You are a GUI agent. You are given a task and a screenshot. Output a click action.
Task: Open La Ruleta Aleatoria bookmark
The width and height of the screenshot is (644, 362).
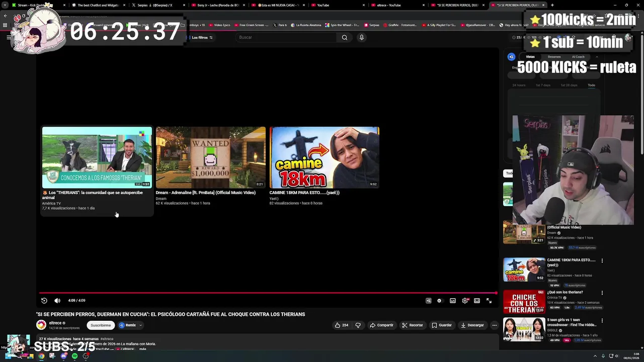coord(306,25)
